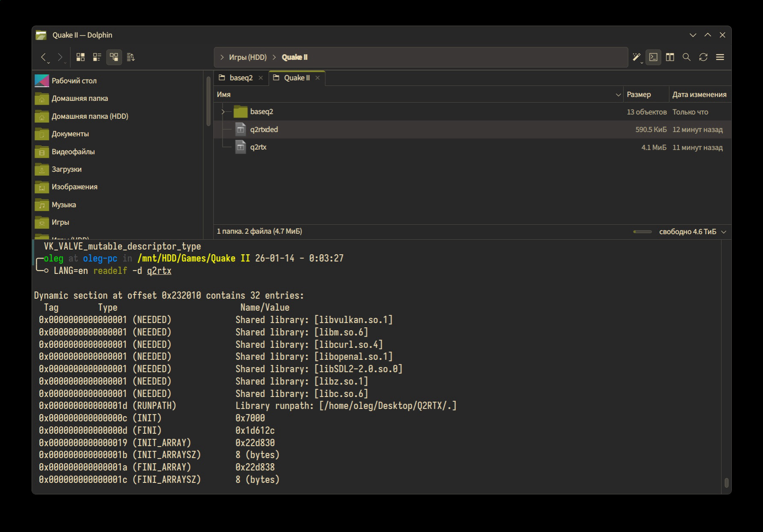Go back to the previous folder
The width and height of the screenshot is (763, 532).
click(44, 57)
